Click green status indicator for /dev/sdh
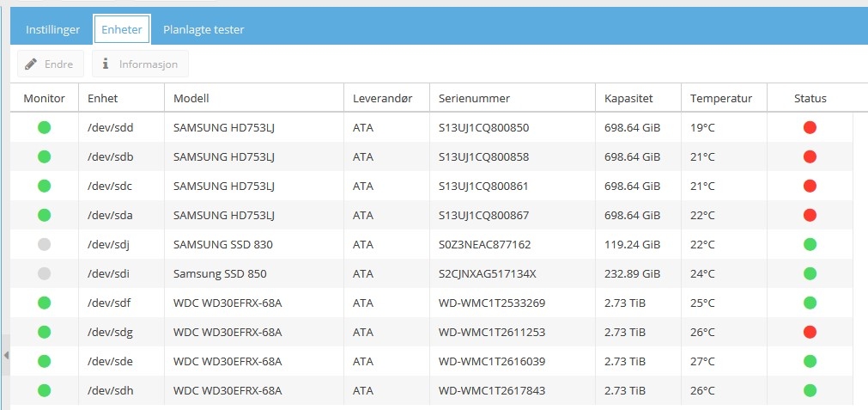 coord(810,390)
